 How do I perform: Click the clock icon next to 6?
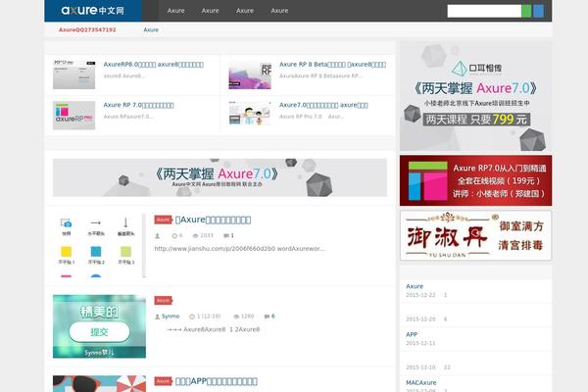pyautogui.click(x=174, y=235)
